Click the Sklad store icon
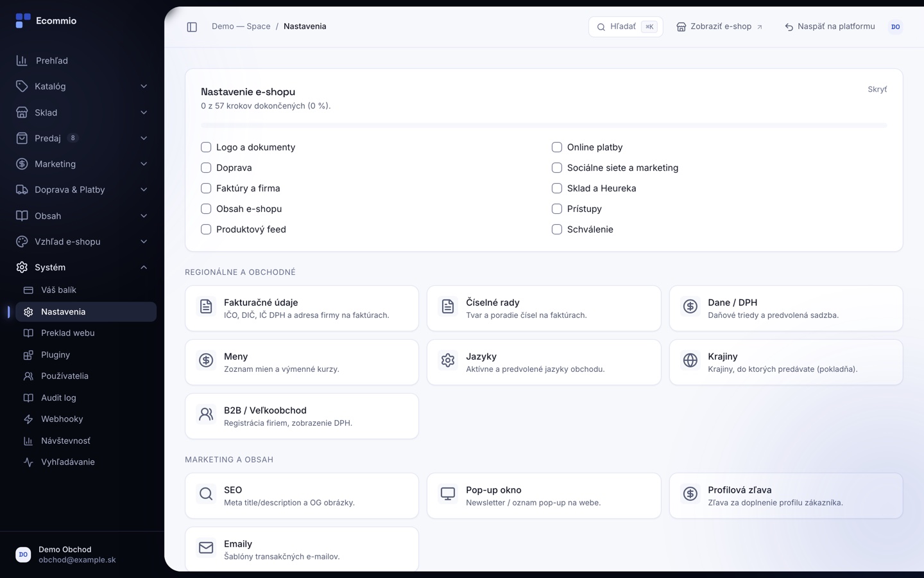Screen dimensions: 924x578 [22, 112]
